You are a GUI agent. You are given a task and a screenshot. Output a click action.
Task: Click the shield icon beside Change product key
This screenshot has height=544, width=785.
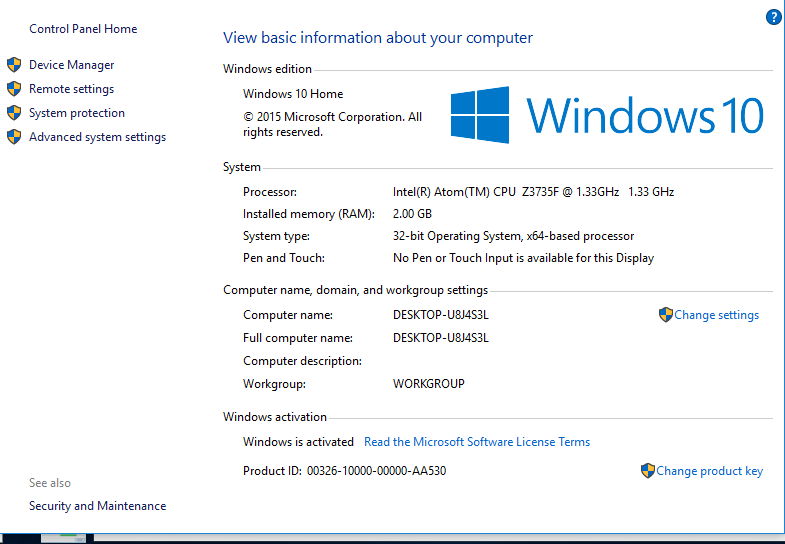pos(648,471)
